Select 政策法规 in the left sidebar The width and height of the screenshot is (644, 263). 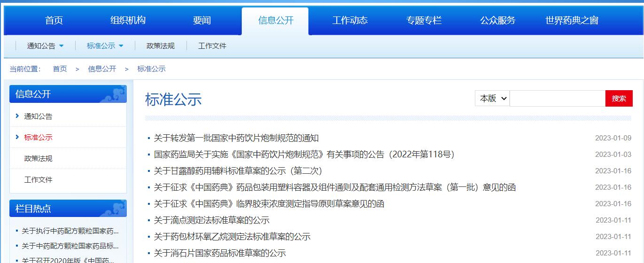[38, 158]
